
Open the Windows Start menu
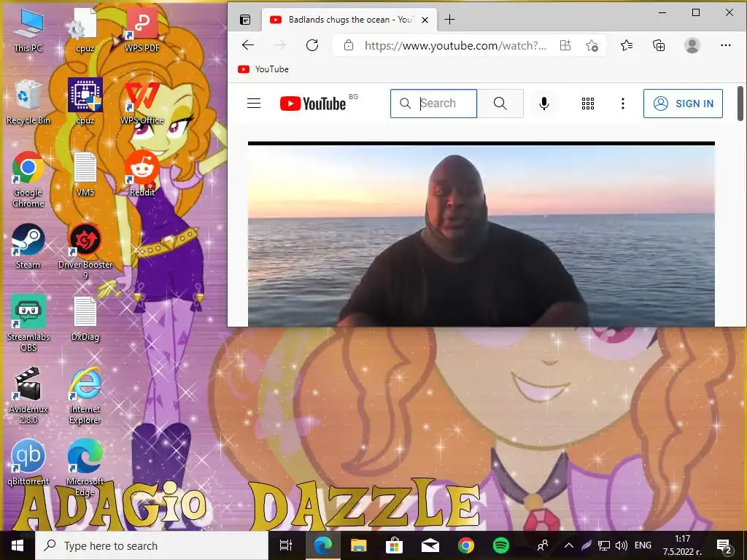(18, 545)
